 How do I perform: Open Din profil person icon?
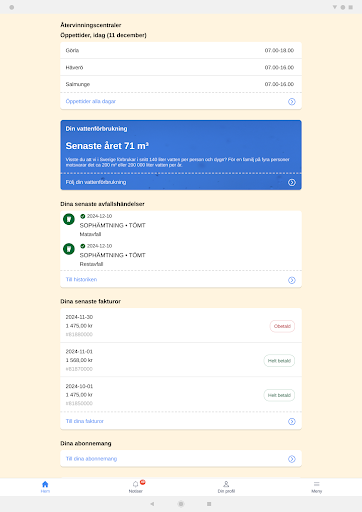click(226, 484)
